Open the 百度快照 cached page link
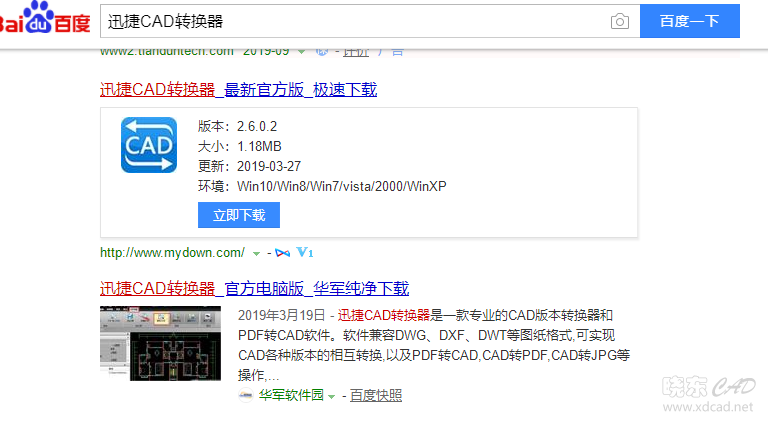The height and width of the screenshot is (422, 768). tap(376, 395)
